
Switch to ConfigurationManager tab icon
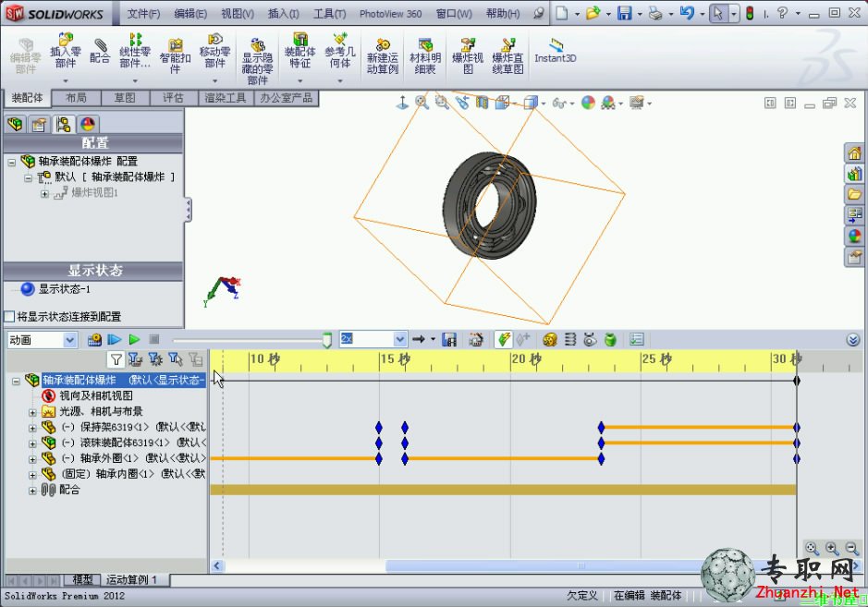63,124
